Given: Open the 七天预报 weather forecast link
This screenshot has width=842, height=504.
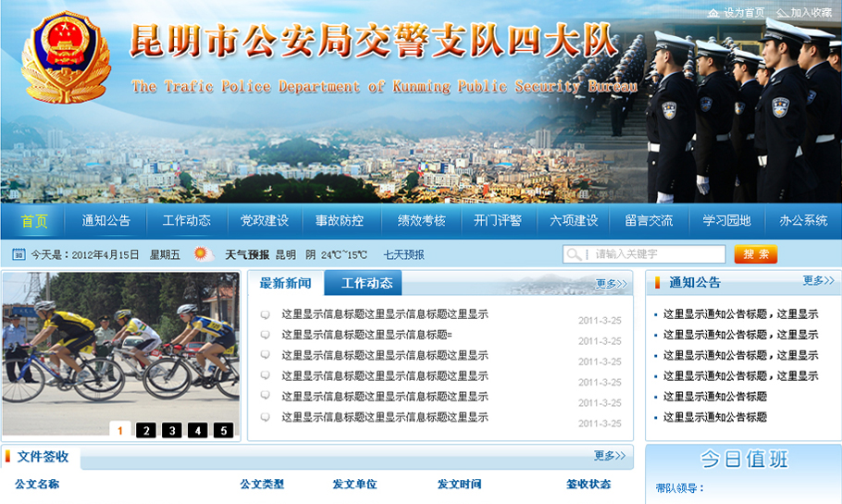Looking at the screenshot, I should click(403, 255).
